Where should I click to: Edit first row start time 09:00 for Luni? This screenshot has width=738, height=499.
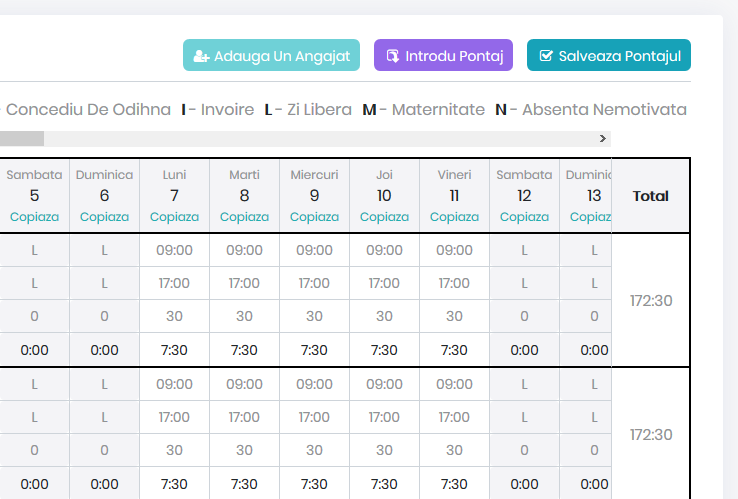pyautogui.click(x=174, y=250)
